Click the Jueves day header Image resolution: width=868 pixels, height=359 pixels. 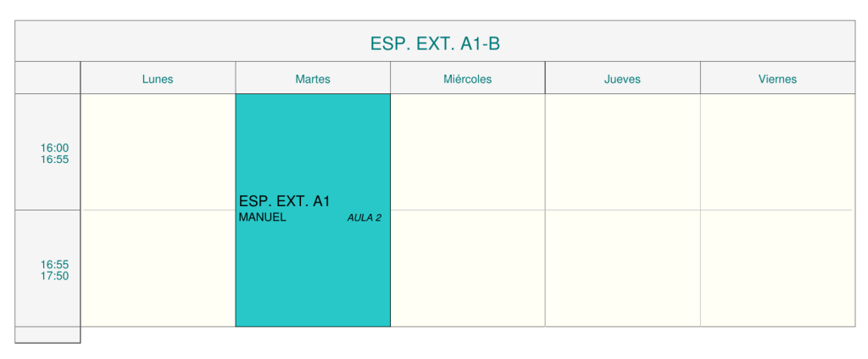(x=622, y=79)
